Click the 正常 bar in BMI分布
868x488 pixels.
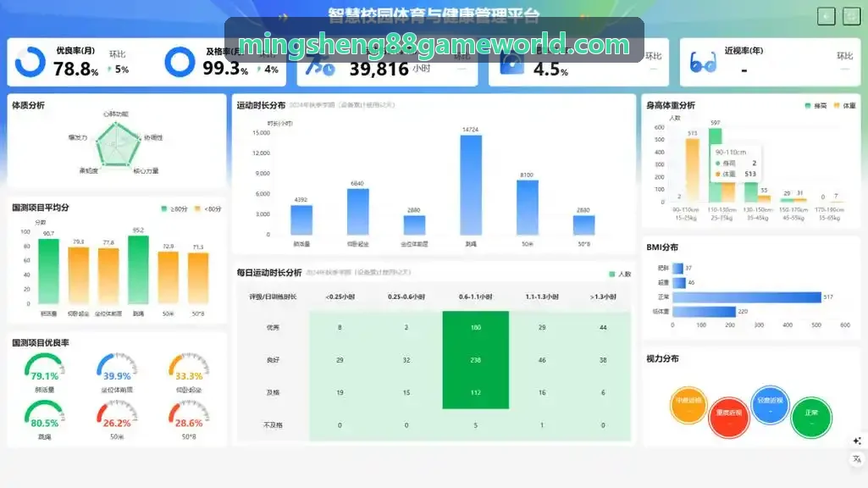point(747,297)
